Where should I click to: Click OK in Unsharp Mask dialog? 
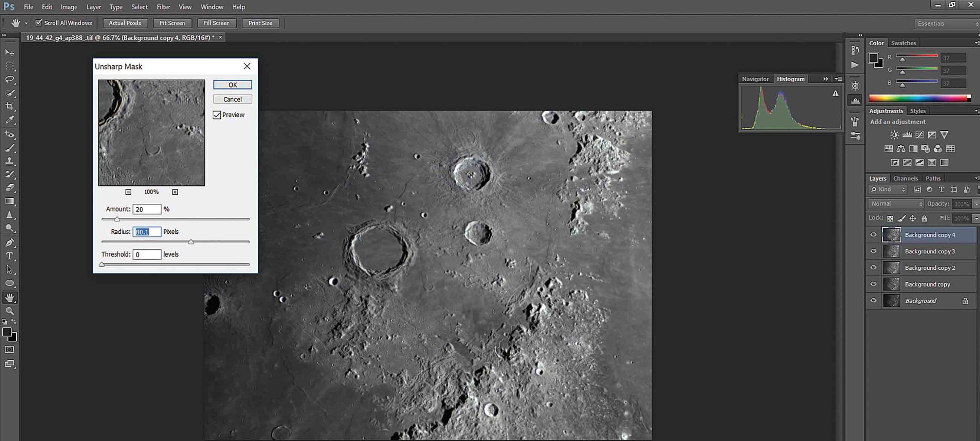click(x=232, y=85)
